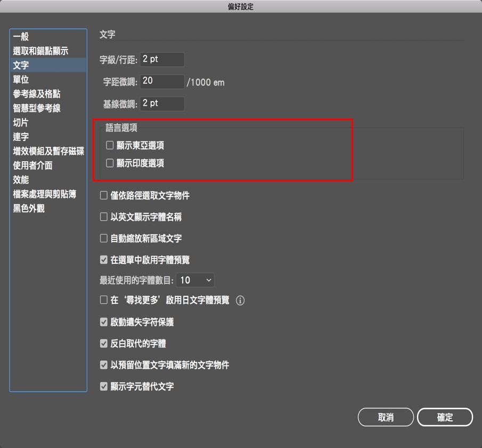Open 最近使用的字體數目 dropdown
This screenshot has width=482, height=448.
click(195, 280)
